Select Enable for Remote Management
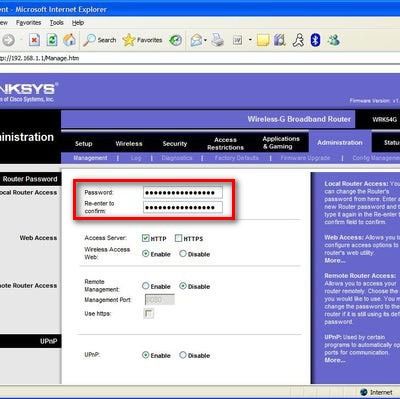The image size is (400, 399). pos(145,286)
